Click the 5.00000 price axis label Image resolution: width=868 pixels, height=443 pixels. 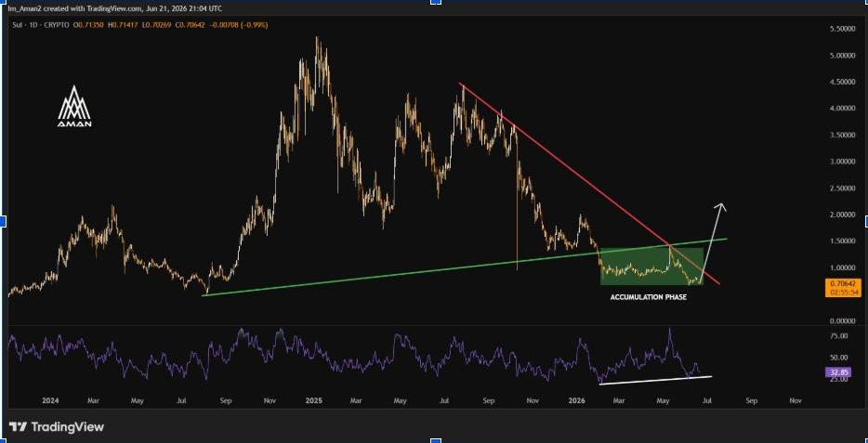pos(841,56)
